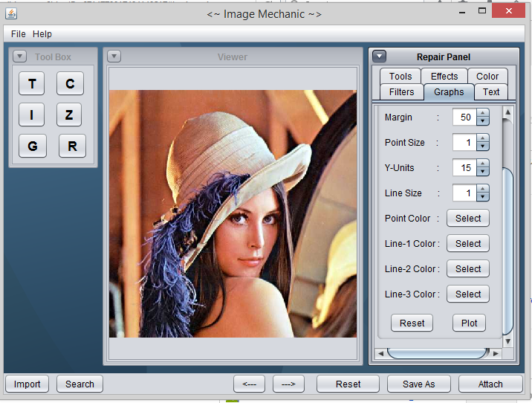Select the Line-3 Color

point(468,294)
